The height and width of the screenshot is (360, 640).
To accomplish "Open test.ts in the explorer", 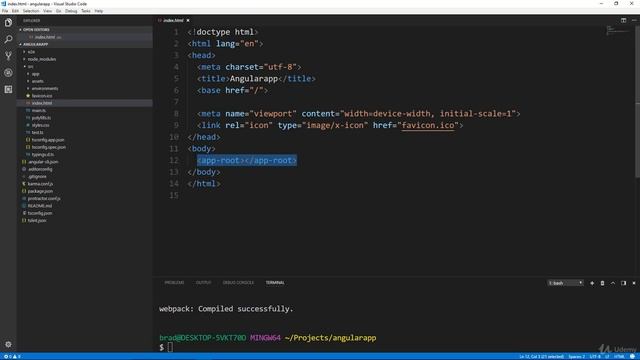I will (x=37, y=133).
